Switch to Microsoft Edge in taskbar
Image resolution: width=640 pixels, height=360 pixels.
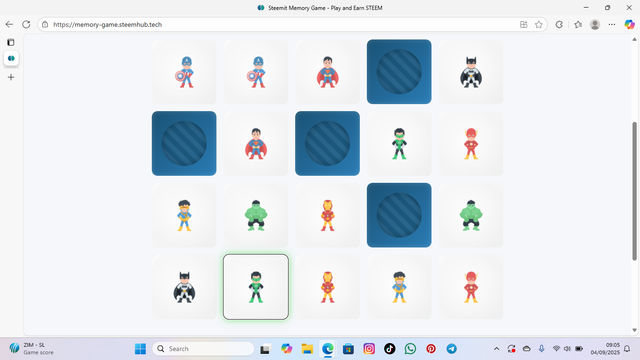point(328,349)
